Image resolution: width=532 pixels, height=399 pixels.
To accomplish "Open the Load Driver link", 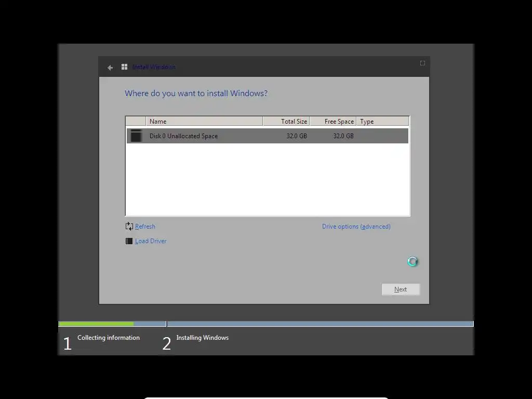I will [x=151, y=241].
